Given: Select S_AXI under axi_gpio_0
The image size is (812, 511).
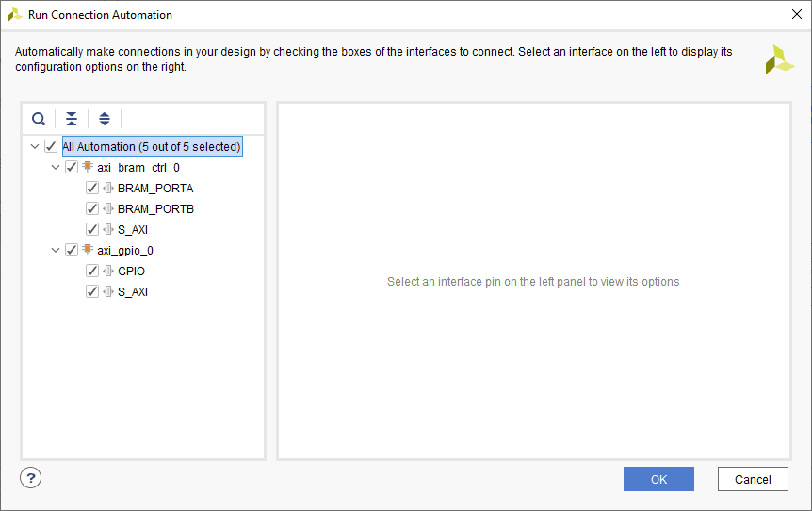Looking at the screenshot, I should (133, 292).
